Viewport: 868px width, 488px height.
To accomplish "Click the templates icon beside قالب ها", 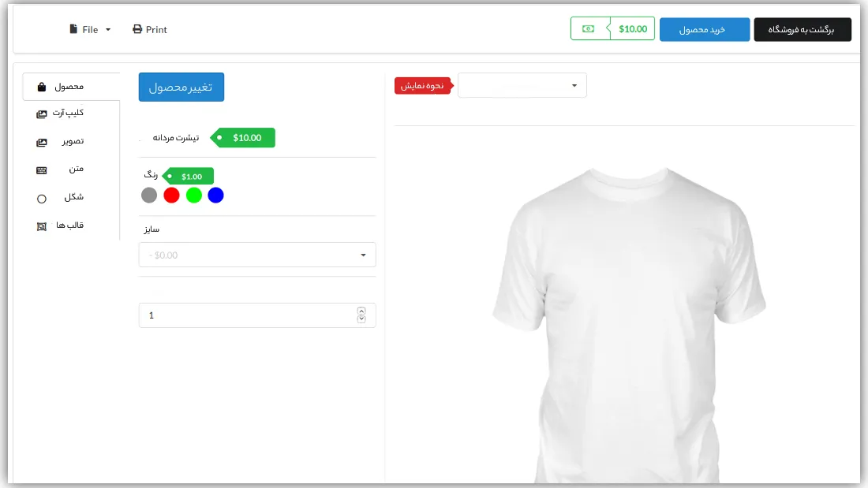I will pos(42,226).
